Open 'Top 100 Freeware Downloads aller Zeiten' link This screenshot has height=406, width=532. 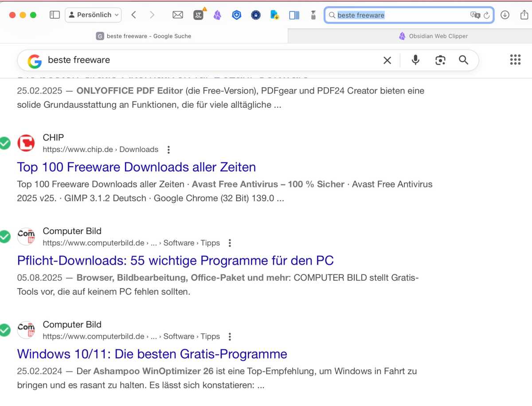tap(136, 167)
